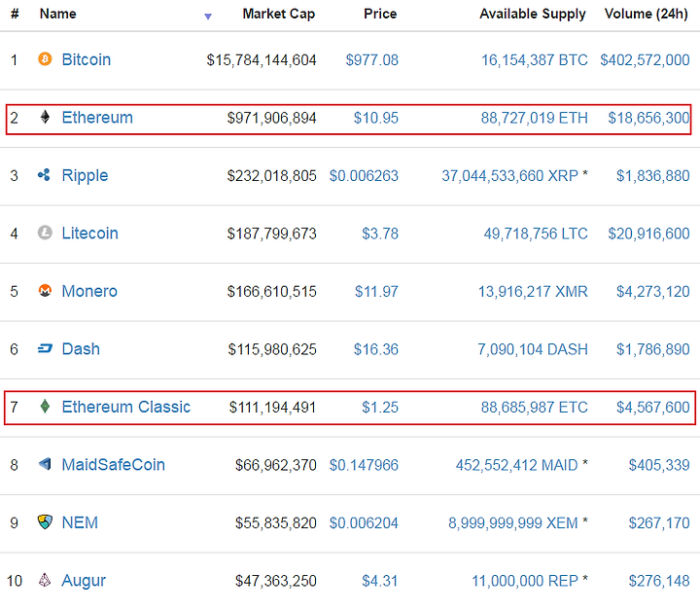Open the Ethereum name link in row 2
Screen dimensions: 700x610
coord(97,118)
